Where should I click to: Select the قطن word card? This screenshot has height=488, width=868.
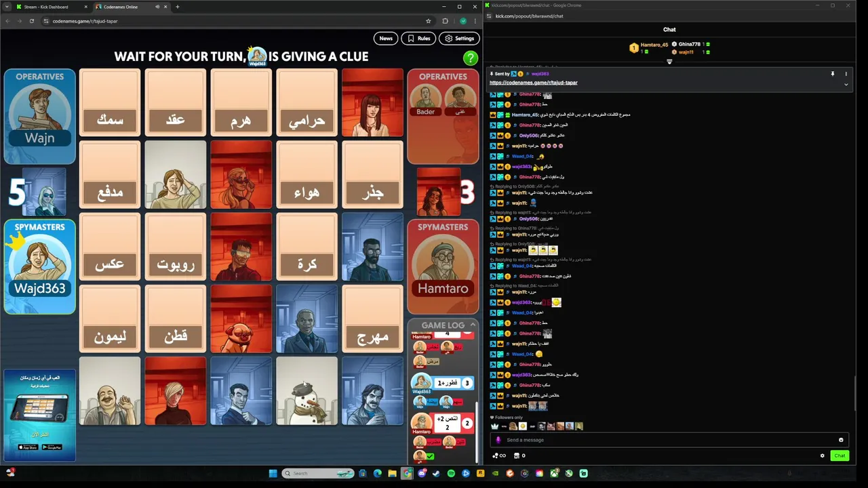click(175, 319)
